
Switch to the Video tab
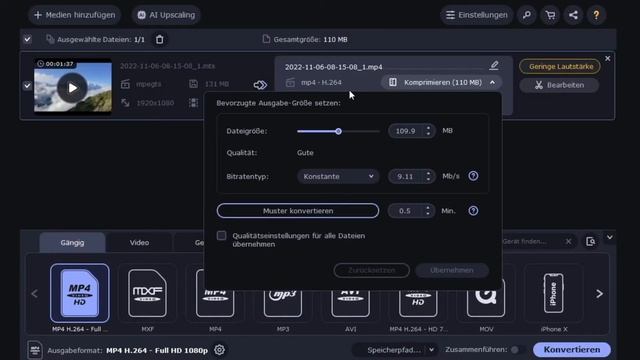click(139, 242)
